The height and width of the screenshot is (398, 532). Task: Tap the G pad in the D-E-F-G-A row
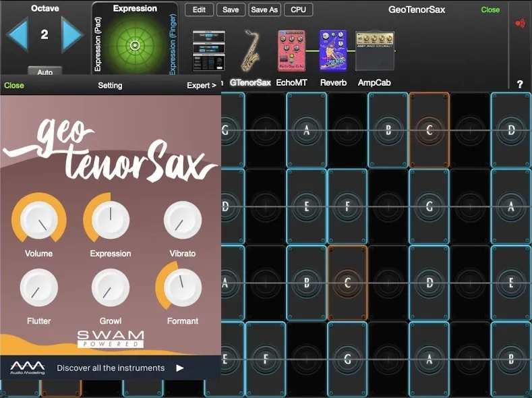(x=430, y=206)
